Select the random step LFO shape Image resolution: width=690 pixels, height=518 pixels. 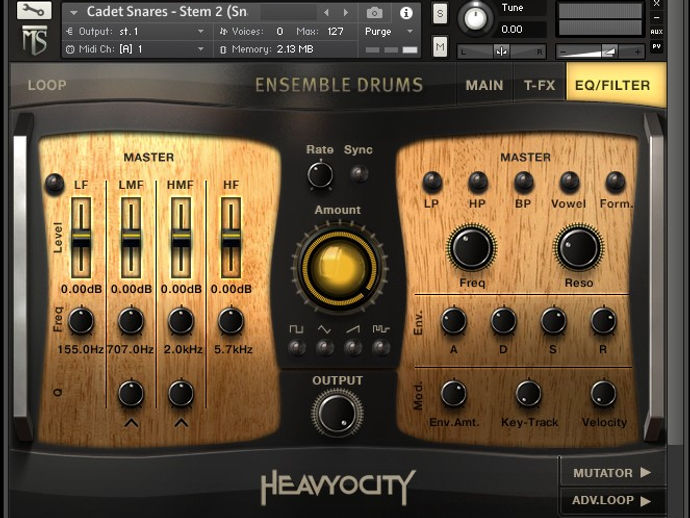(x=381, y=348)
